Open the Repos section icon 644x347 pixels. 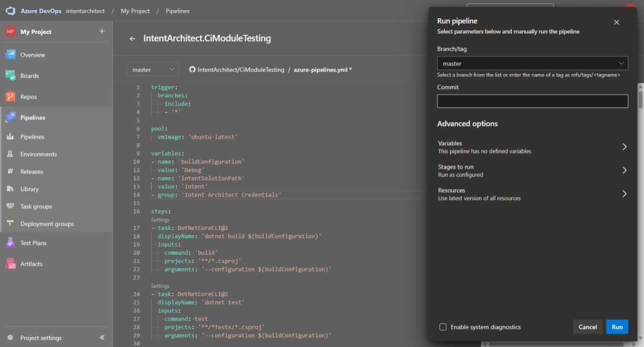[x=10, y=96]
